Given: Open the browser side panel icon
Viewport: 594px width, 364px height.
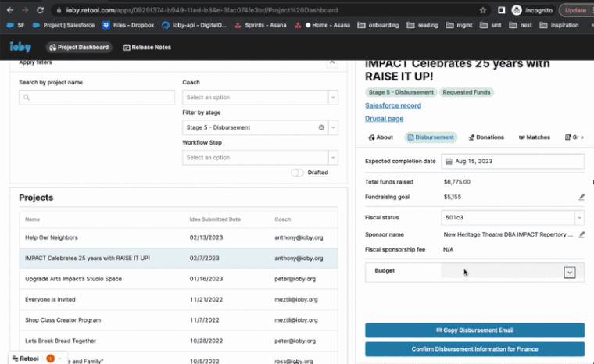Looking at the screenshot, I should [x=501, y=10].
